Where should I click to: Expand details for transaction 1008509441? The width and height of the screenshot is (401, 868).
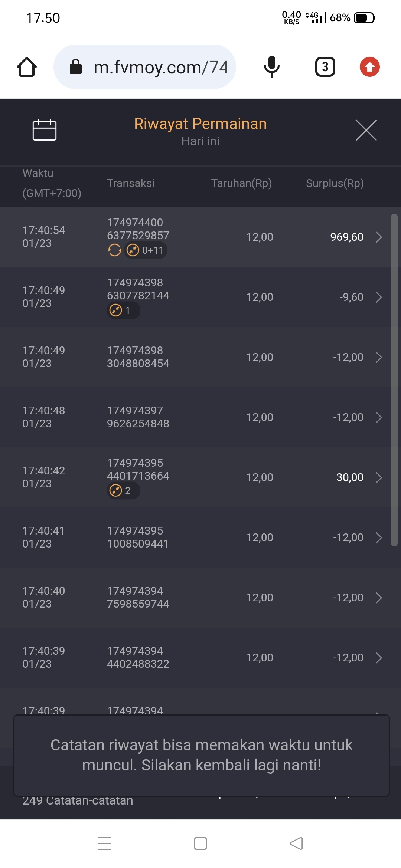pos(379,537)
